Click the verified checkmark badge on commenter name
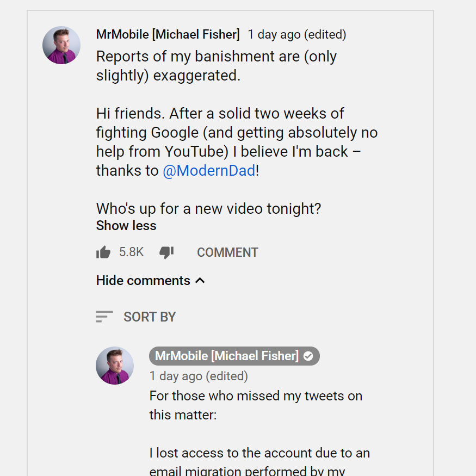 pos(308,356)
